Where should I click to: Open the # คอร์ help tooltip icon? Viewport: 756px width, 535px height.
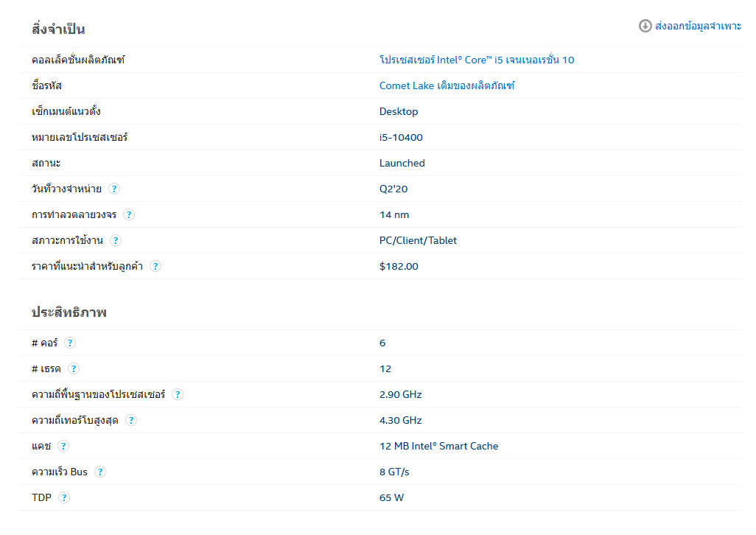point(70,343)
